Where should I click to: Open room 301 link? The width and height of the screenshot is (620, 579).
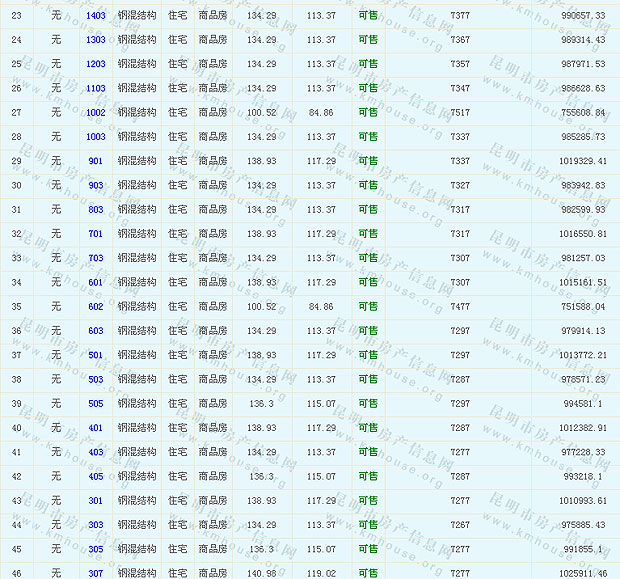[96, 500]
